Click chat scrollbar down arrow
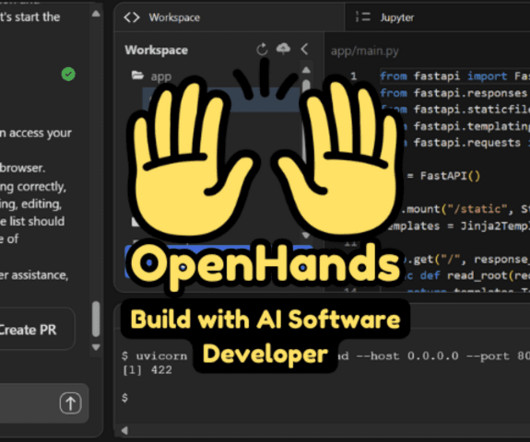 [96, 347]
